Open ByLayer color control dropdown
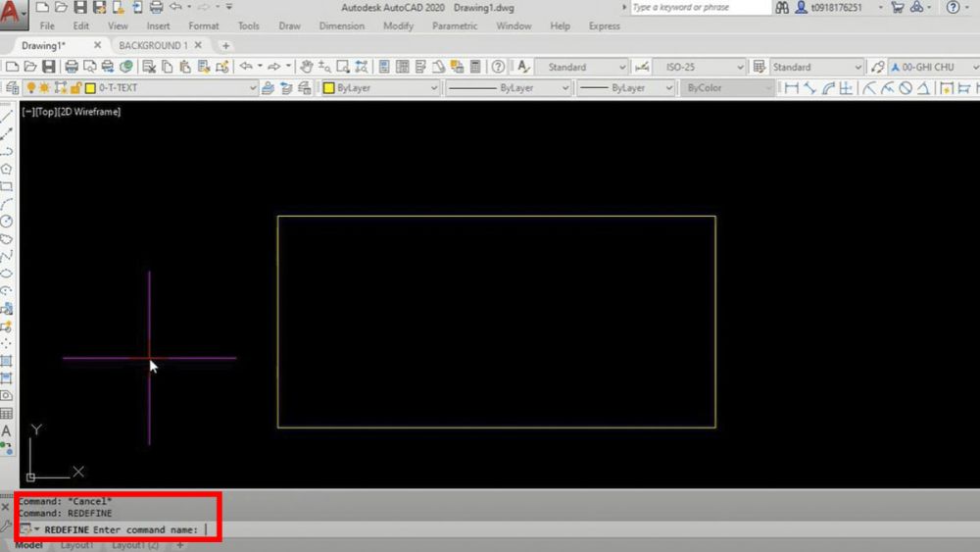The image size is (980, 552). click(380, 88)
